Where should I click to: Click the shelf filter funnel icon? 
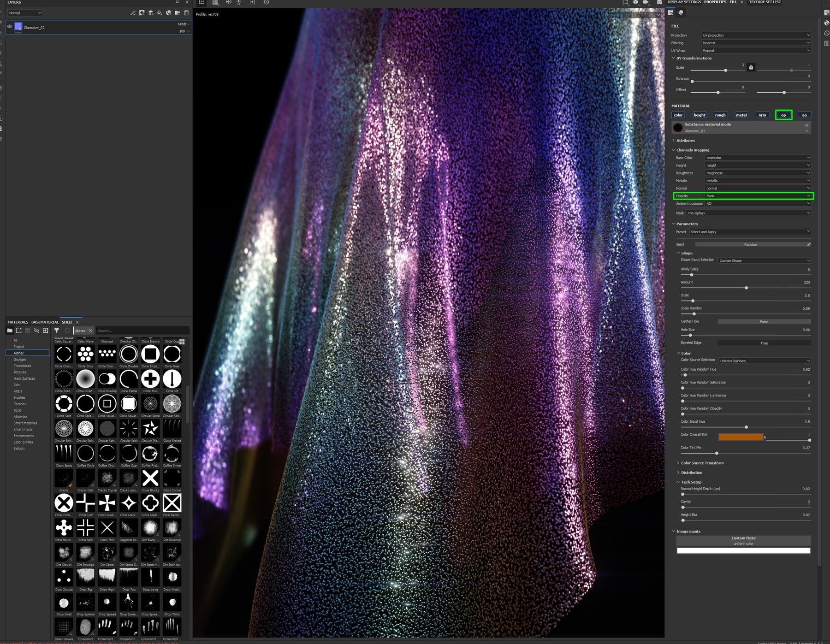(x=56, y=331)
